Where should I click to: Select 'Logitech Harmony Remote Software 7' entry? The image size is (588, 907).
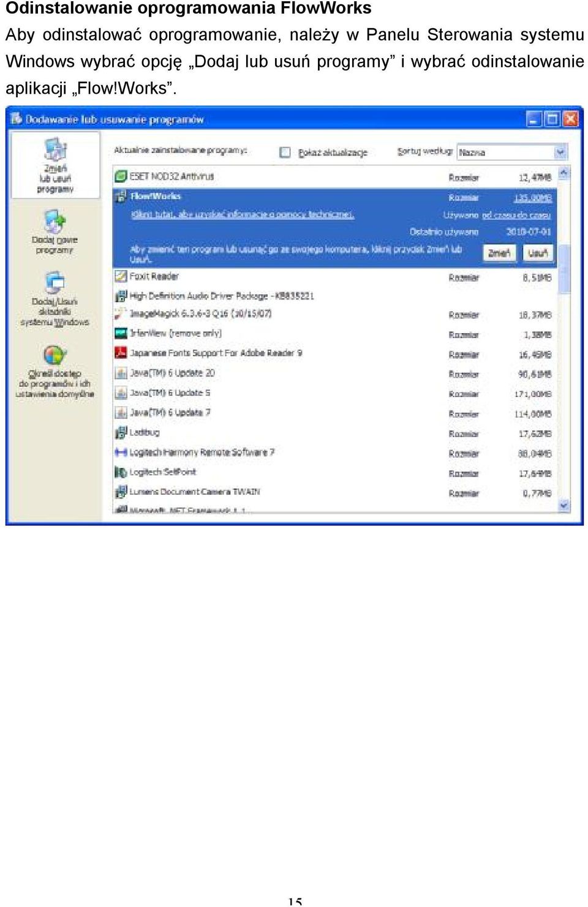click(335, 453)
